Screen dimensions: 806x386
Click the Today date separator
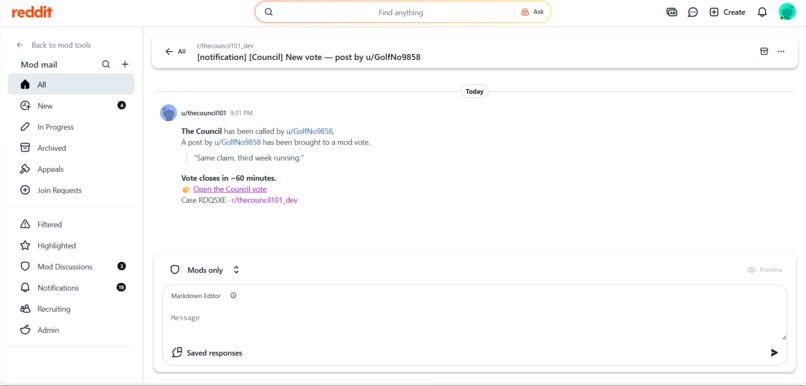(x=474, y=91)
